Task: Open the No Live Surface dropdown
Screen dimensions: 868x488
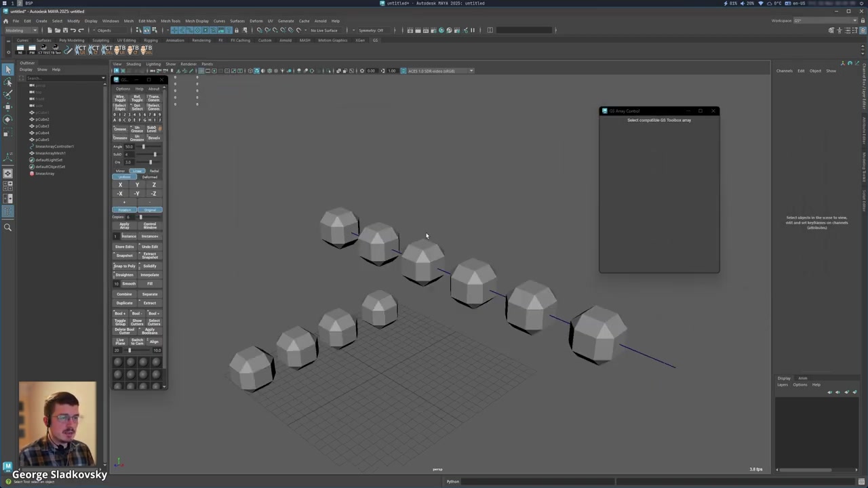Action: click(x=325, y=30)
